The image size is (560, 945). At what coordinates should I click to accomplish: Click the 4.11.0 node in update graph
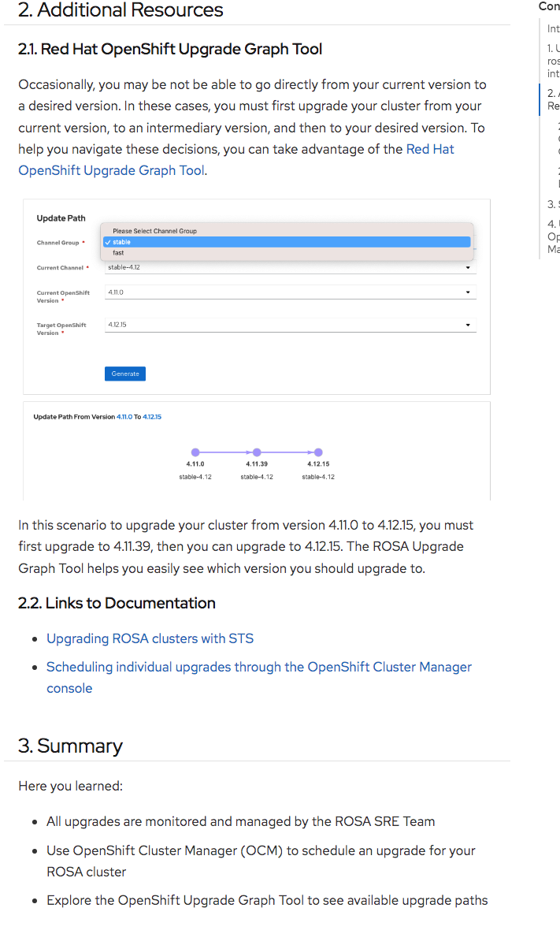pos(195,452)
